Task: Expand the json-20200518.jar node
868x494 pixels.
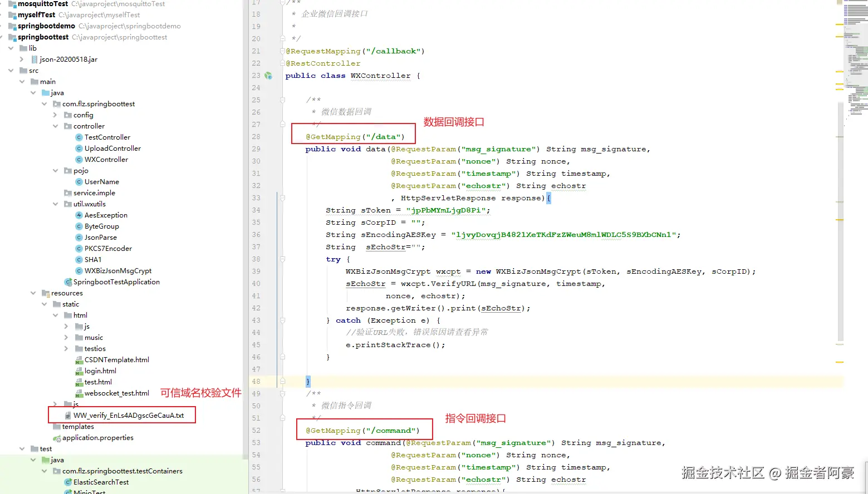Action: coord(22,60)
